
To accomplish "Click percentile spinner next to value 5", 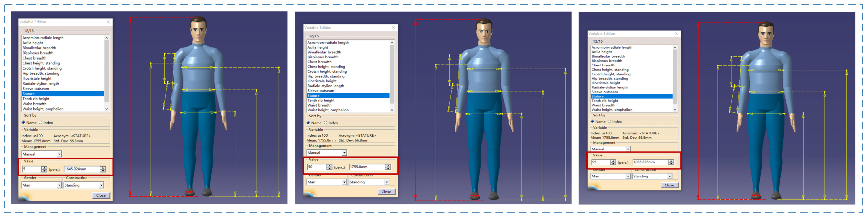I will 44,169.
